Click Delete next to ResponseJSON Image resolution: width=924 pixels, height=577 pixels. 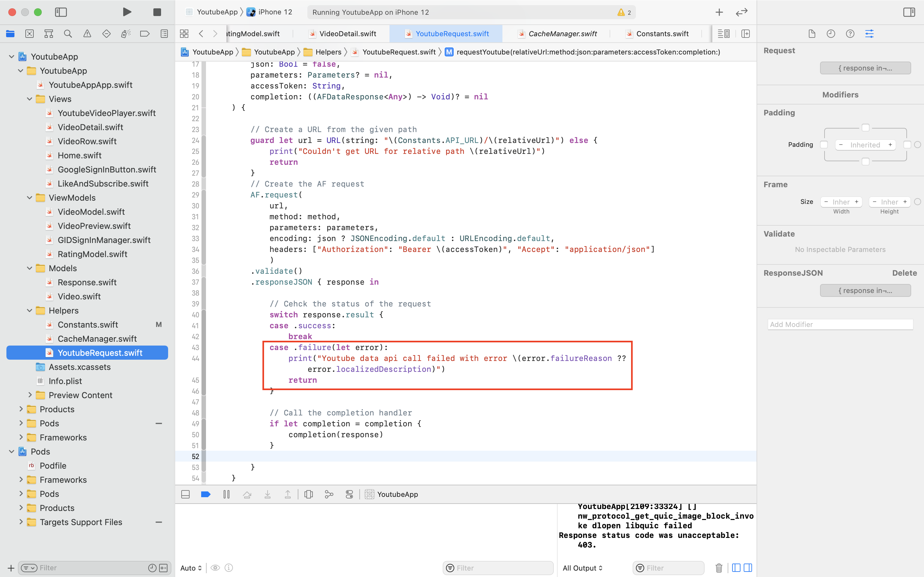[904, 273]
